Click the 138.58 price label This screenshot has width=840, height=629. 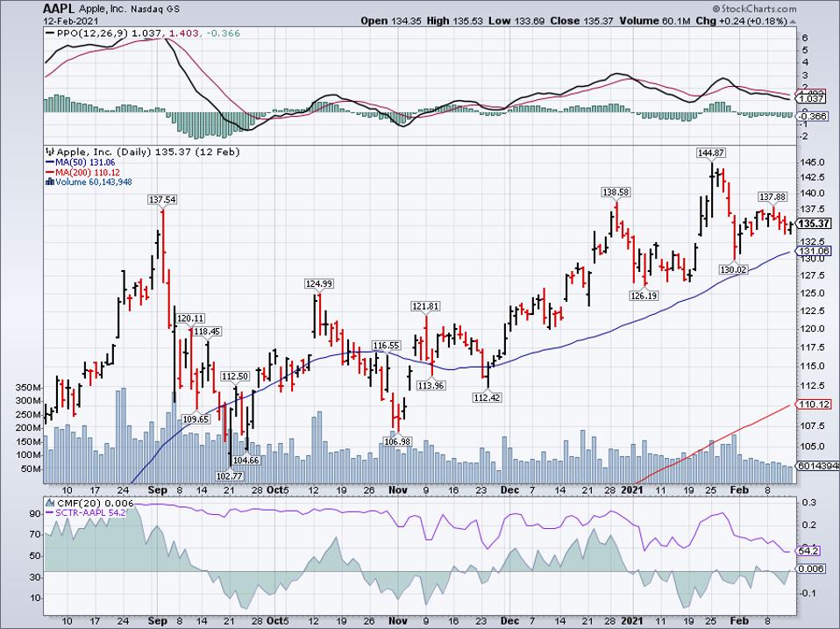point(616,192)
